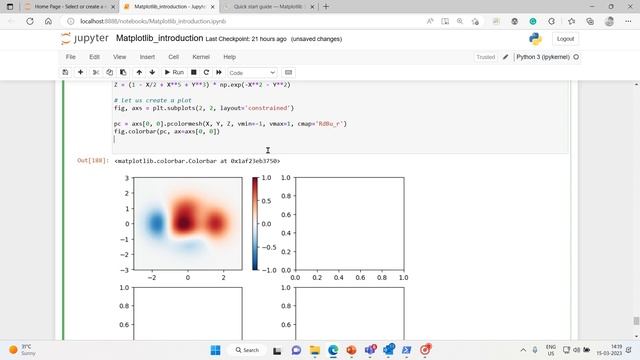Open immersive reader icon in address bar

[445, 21]
